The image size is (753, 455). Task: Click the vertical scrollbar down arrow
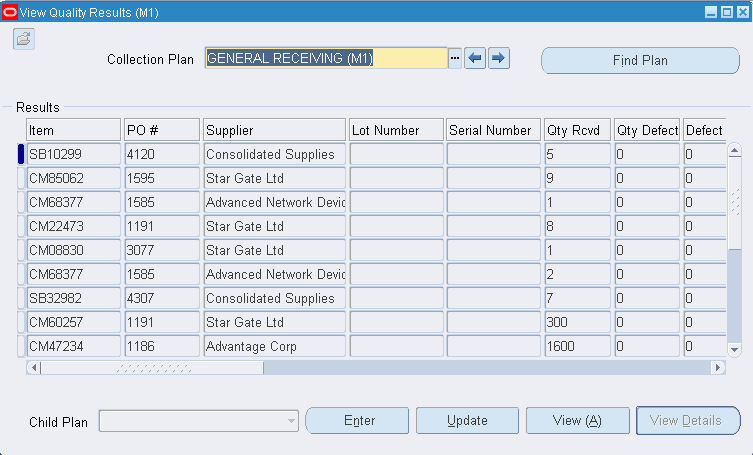(x=734, y=350)
